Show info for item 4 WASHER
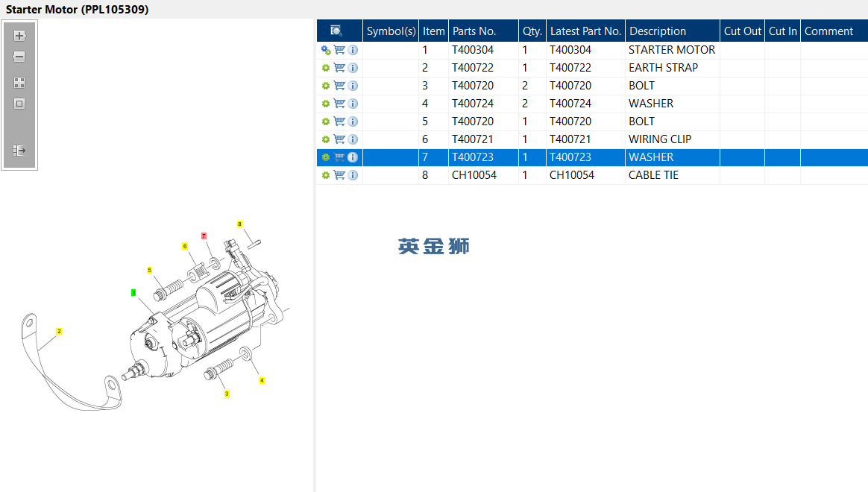This screenshot has height=492, width=868. [x=353, y=104]
